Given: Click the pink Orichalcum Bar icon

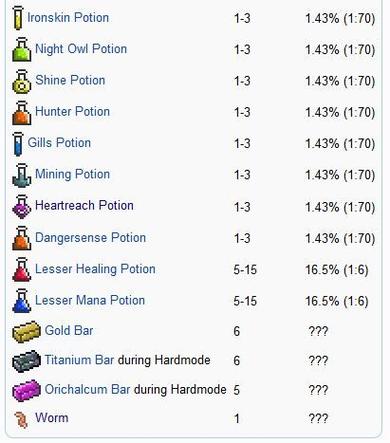Looking at the screenshot, I should pos(26,390).
